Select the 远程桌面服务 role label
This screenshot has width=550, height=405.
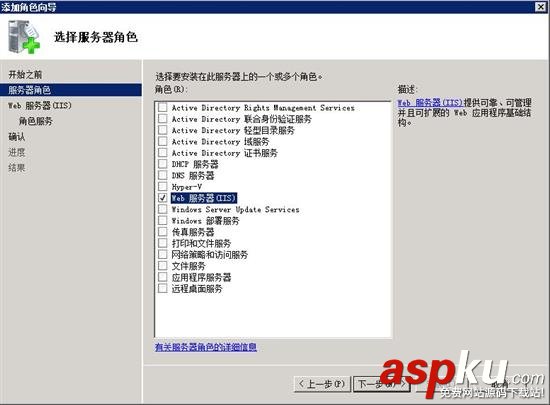(x=197, y=289)
